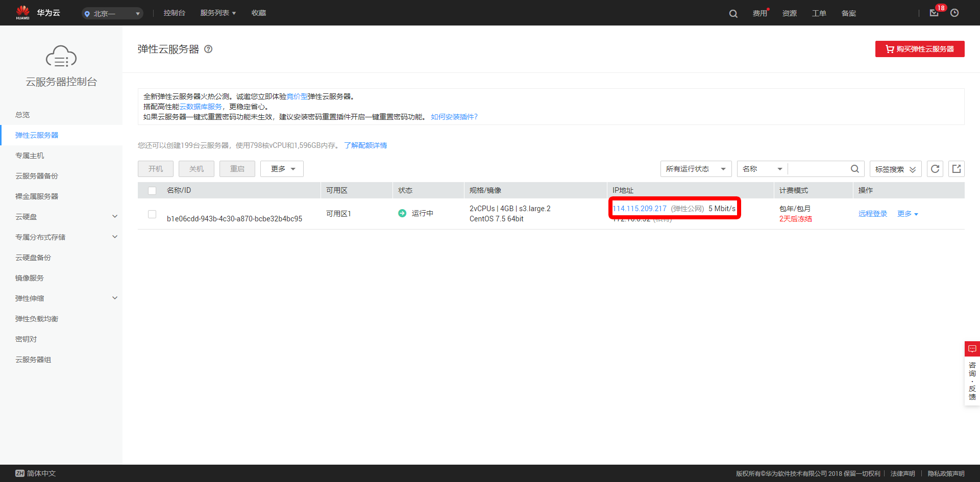
Task: Click the 购买弹性云服务器 button
Action: point(920,49)
